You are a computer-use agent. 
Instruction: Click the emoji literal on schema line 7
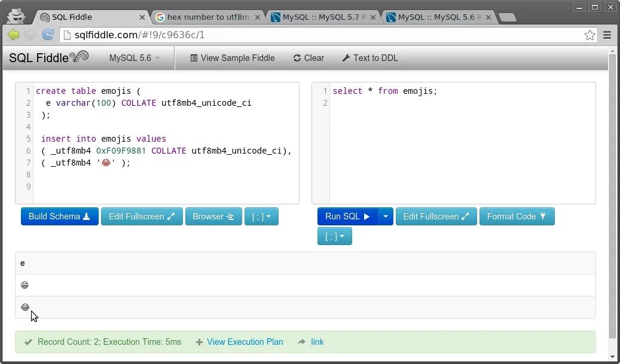click(106, 163)
